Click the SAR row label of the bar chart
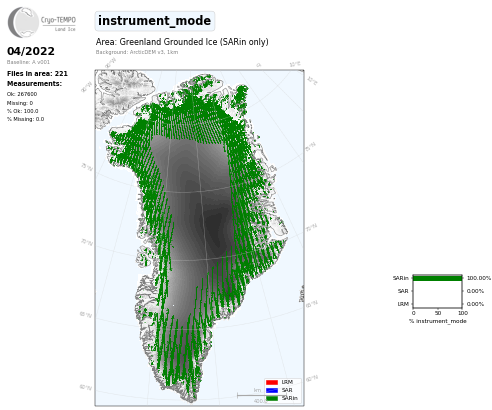The image size is (492, 410). click(403, 291)
